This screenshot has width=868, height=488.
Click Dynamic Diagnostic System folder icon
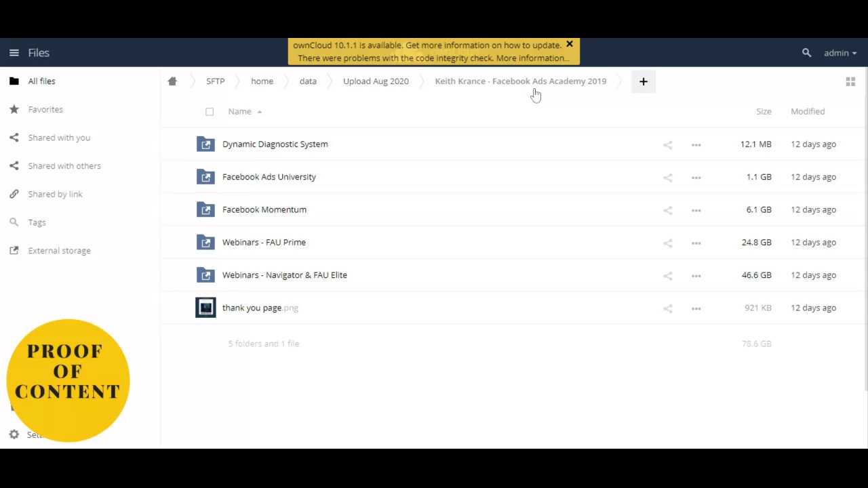(x=205, y=144)
